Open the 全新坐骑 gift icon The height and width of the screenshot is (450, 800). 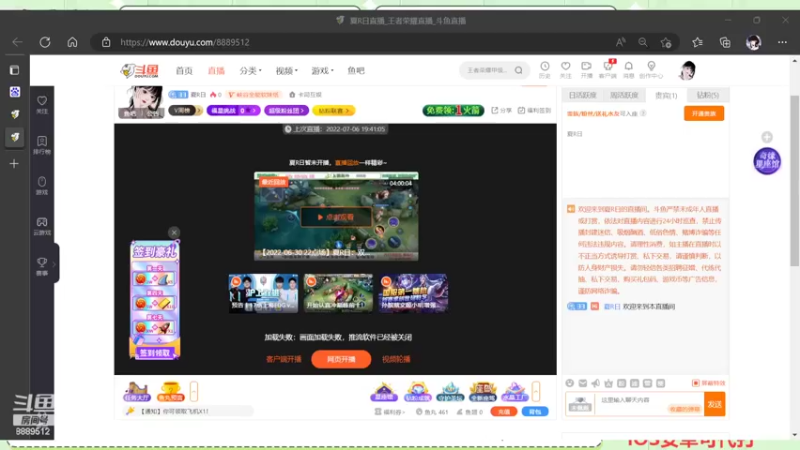(483, 392)
